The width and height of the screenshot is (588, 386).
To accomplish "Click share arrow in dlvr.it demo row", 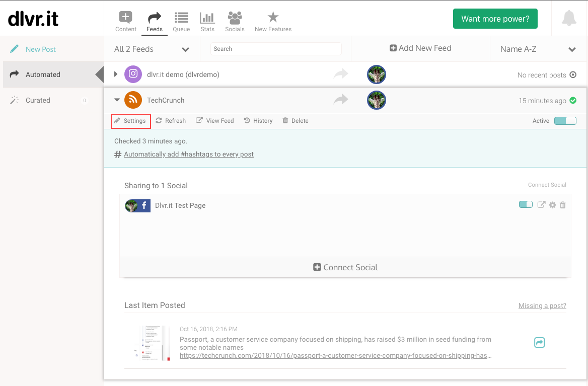I will (x=341, y=74).
